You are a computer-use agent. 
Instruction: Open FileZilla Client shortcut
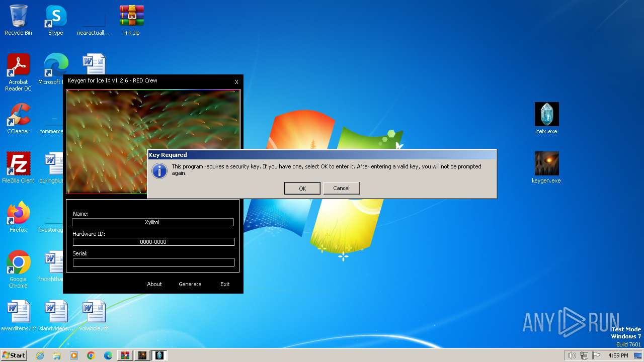(18, 168)
